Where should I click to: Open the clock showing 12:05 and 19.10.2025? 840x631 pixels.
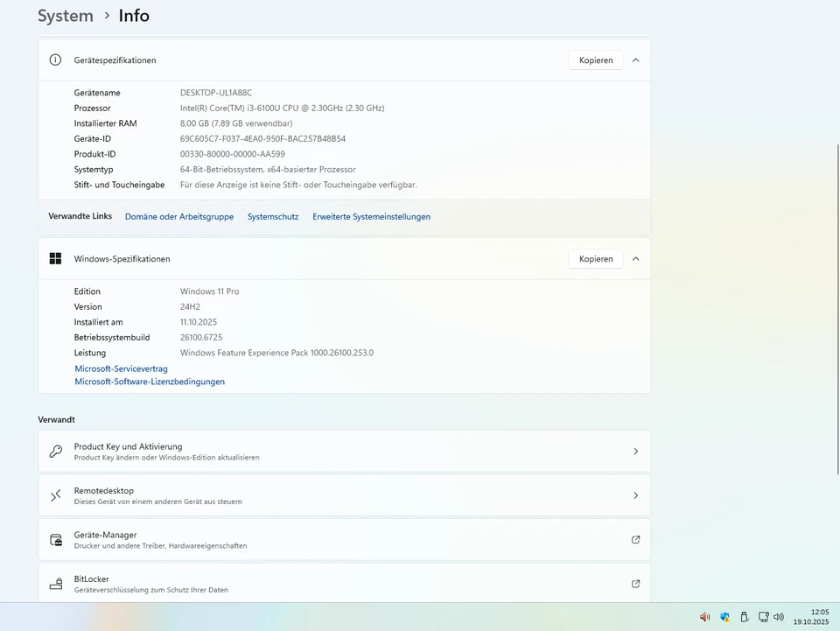coord(811,617)
